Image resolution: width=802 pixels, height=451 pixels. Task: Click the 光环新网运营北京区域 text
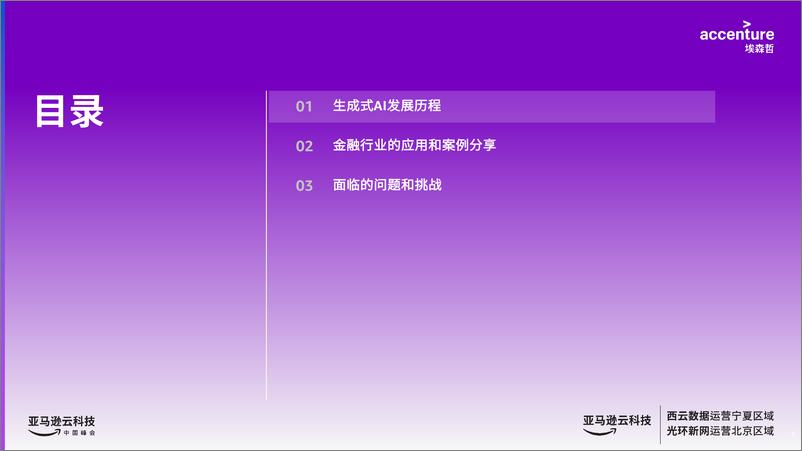(x=720, y=431)
